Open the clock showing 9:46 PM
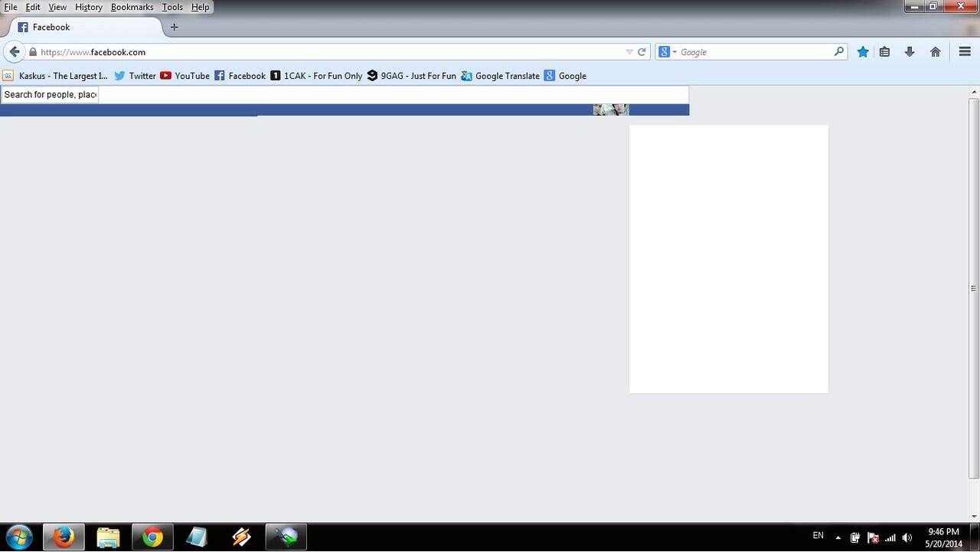This screenshot has height=552, width=980. 943,537
